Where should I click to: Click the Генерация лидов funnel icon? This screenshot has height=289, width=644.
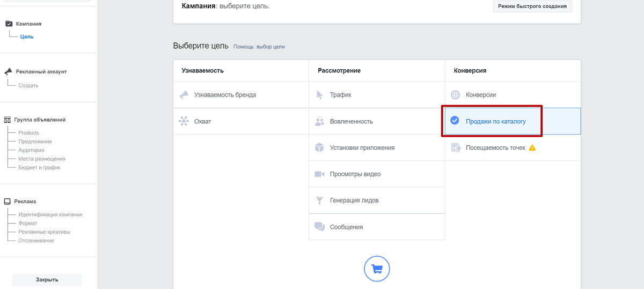pyautogui.click(x=319, y=201)
